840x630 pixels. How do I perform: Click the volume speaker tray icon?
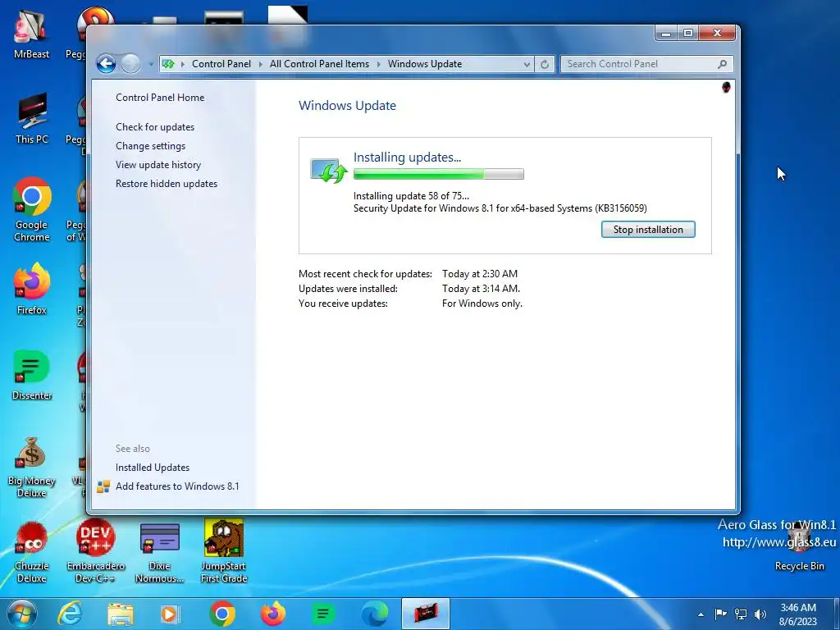tap(760, 614)
